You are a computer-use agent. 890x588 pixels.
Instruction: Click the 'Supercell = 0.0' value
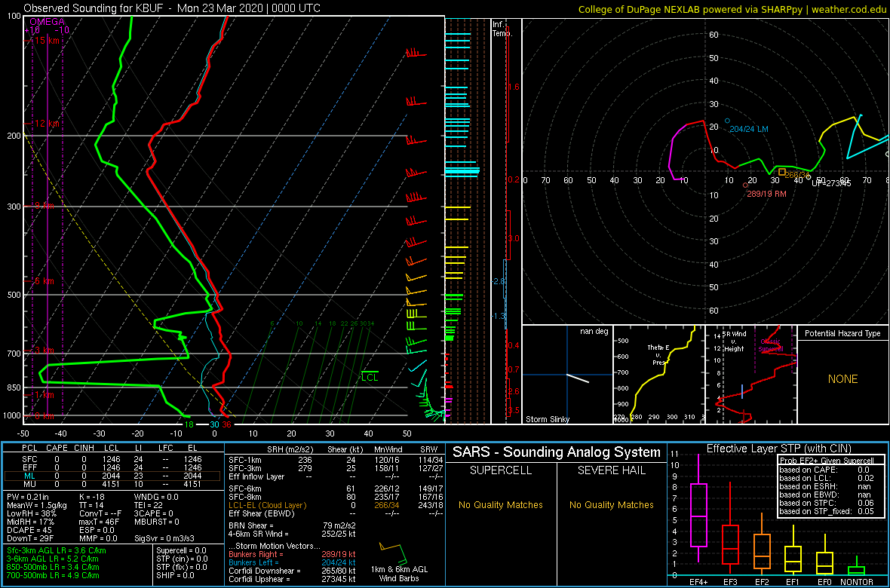click(x=183, y=550)
